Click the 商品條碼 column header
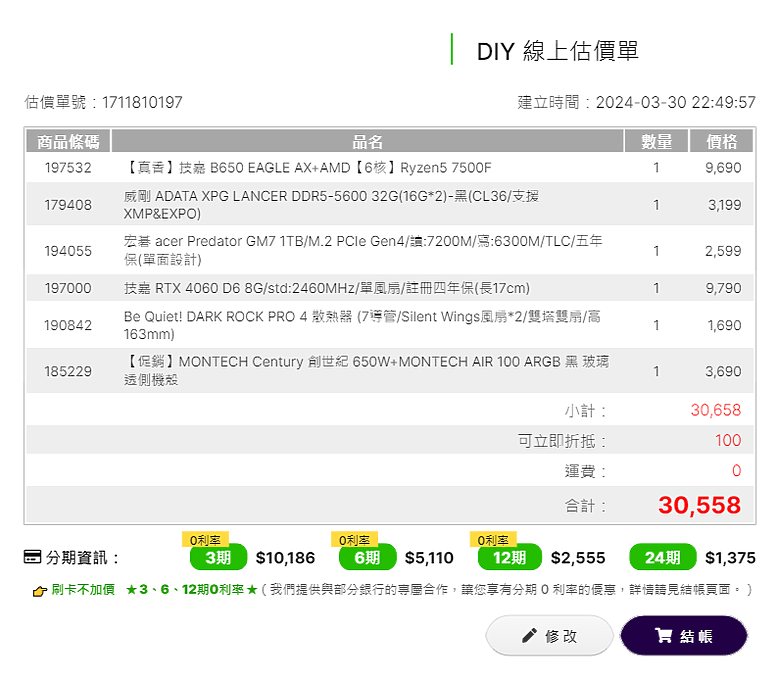The width and height of the screenshot is (780, 680). 68,141
